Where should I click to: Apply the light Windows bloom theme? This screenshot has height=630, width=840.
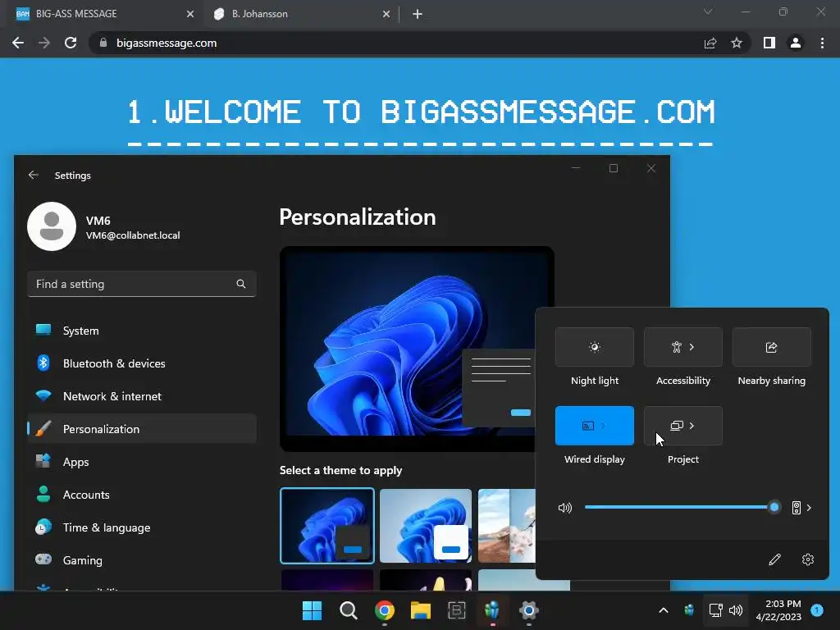[426, 526]
